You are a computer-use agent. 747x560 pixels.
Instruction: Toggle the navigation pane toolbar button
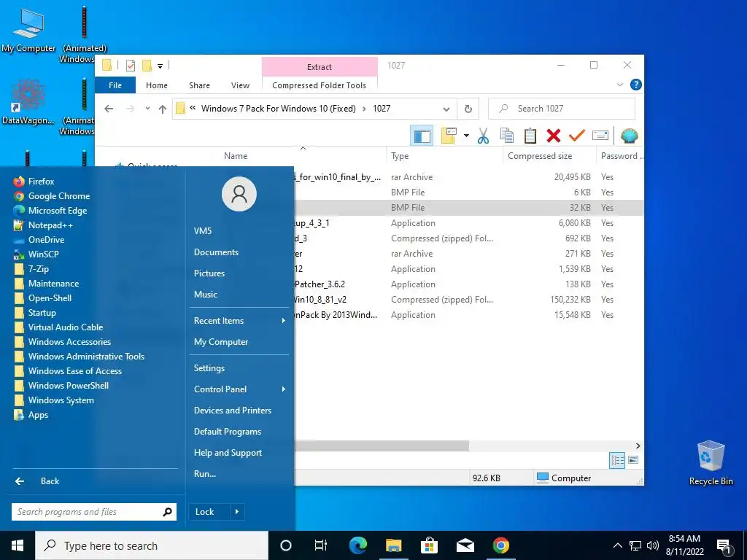422,136
